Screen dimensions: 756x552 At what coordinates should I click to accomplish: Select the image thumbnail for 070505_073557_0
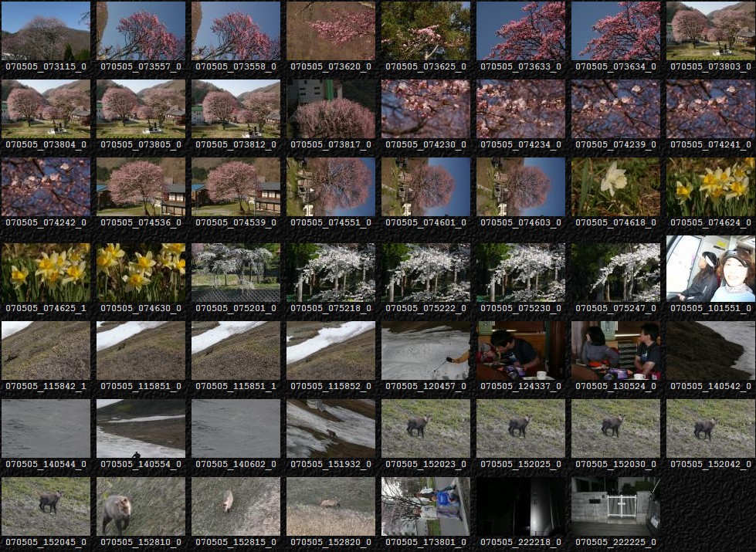click(141, 30)
